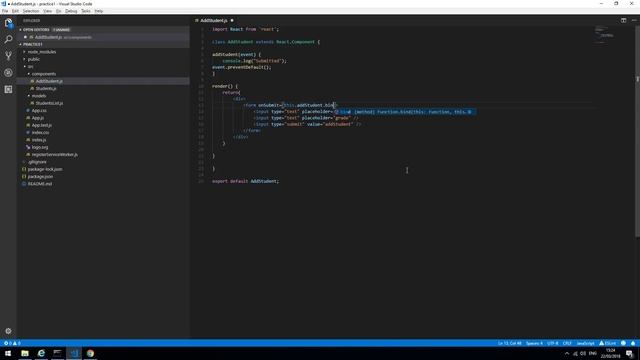This screenshot has height=360, width=640.
Task: Open Students.js in the file tree
Action: tap(46, 89)
